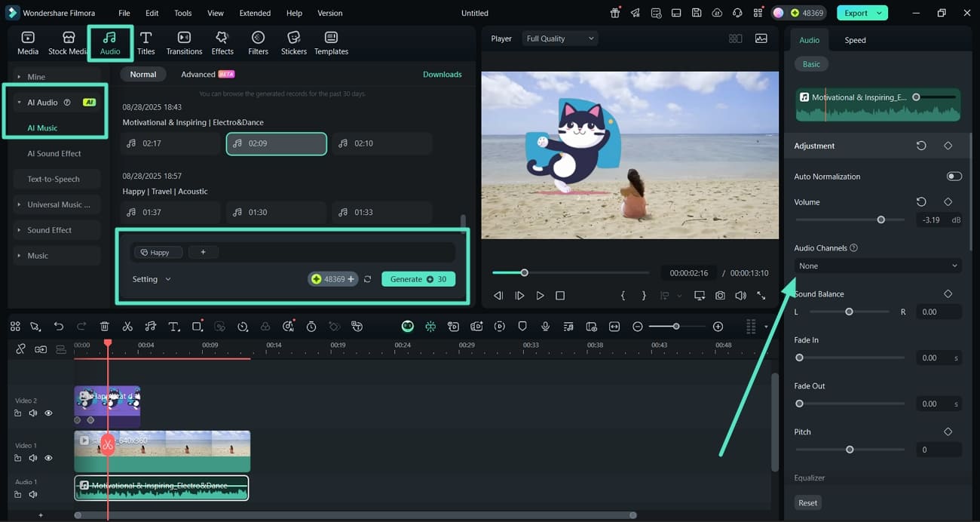This screenshot has width=980, height=522.
Task: Click the Basic pill button
Action: pyautogui.click(x=811, y=64)
